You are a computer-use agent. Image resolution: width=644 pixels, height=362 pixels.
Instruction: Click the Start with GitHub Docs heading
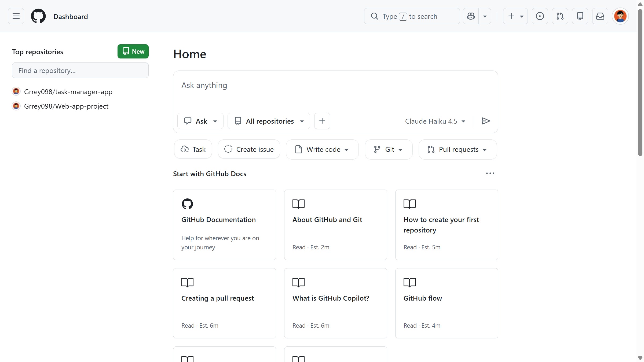click(210, 174)
